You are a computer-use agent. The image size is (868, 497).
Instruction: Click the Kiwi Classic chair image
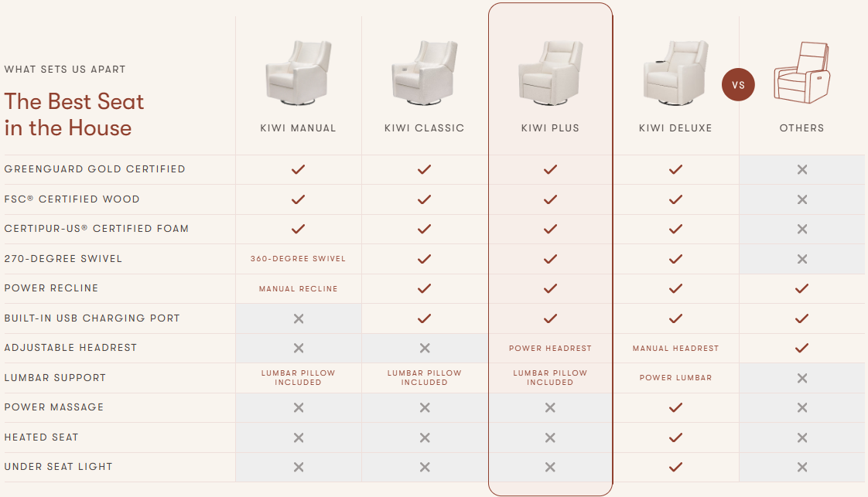coord(424,73)
